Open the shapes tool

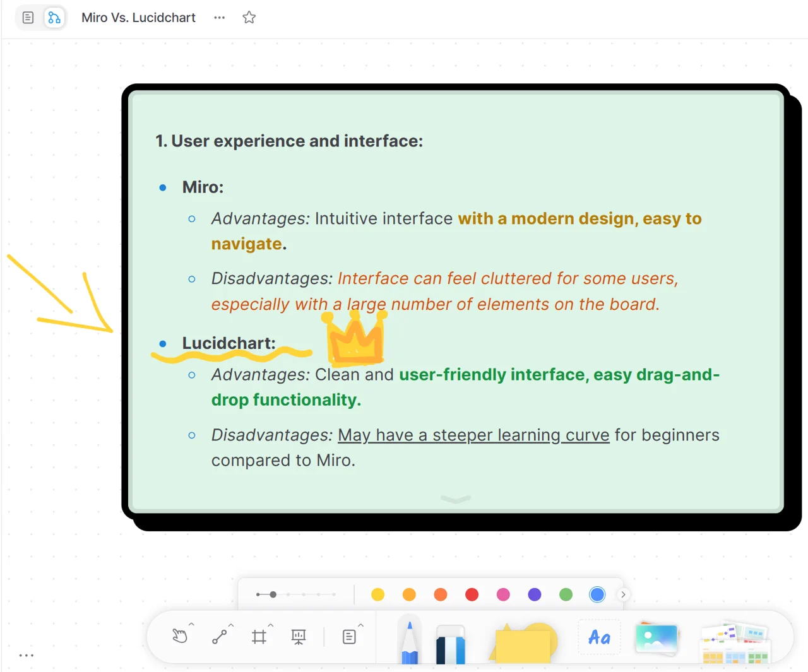point(523,643)
